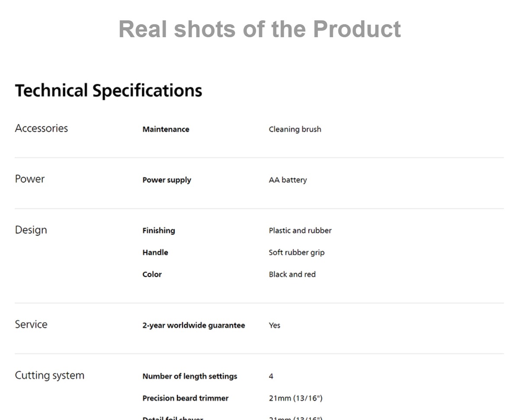Viewport: 519px width, 420px height.
Task: Click the Cleaning brush value
Action: (295, 129)
